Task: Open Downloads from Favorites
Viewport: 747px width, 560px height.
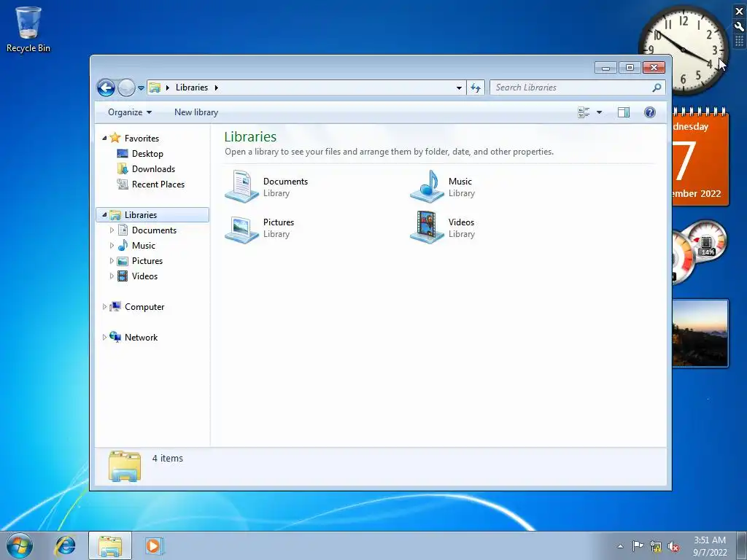Action: [x=153, y=169]
